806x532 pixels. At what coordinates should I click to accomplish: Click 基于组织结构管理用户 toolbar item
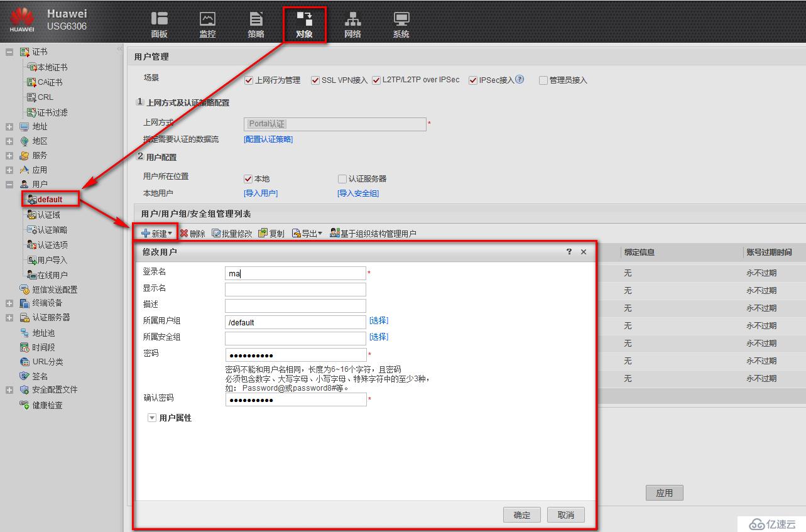click(x=373, y=234)
